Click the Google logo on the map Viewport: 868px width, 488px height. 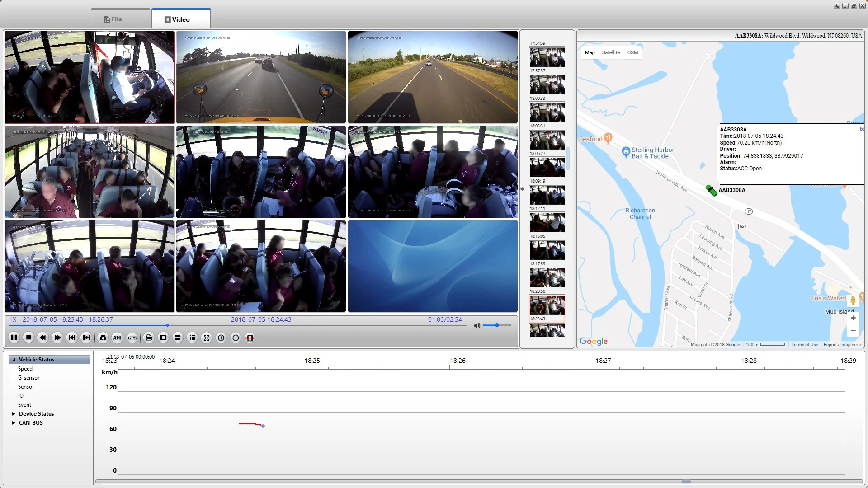click(x=594, y=341)
